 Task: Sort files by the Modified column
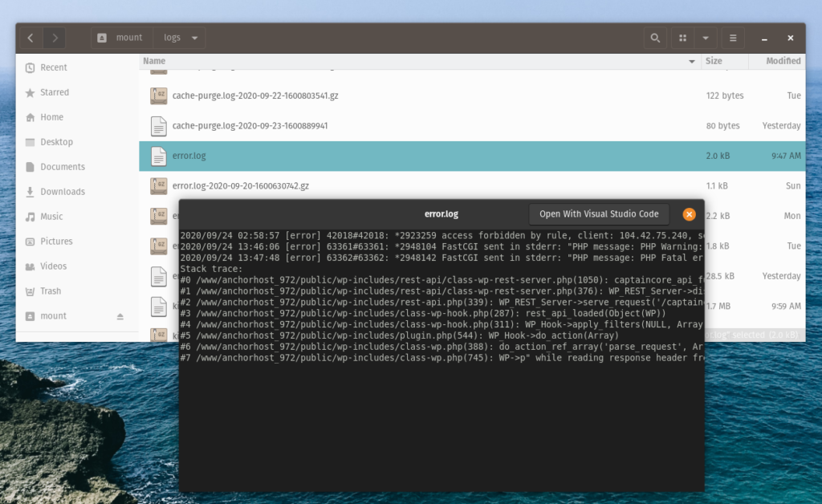point(777,61)
